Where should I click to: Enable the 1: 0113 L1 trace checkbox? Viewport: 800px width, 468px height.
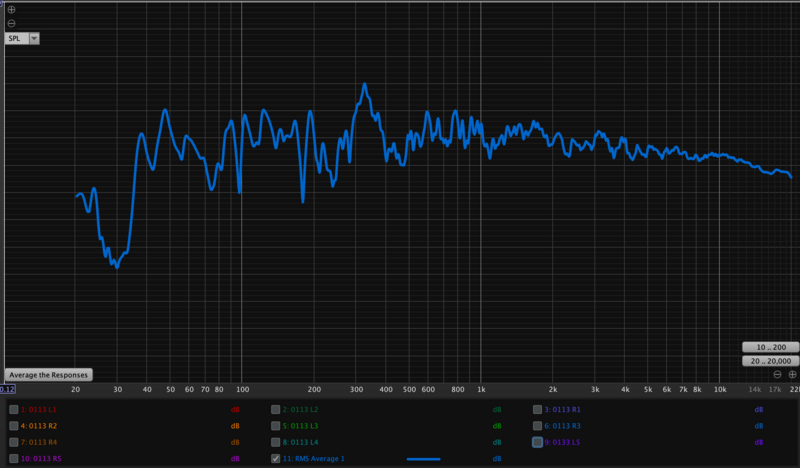(13, 410)
